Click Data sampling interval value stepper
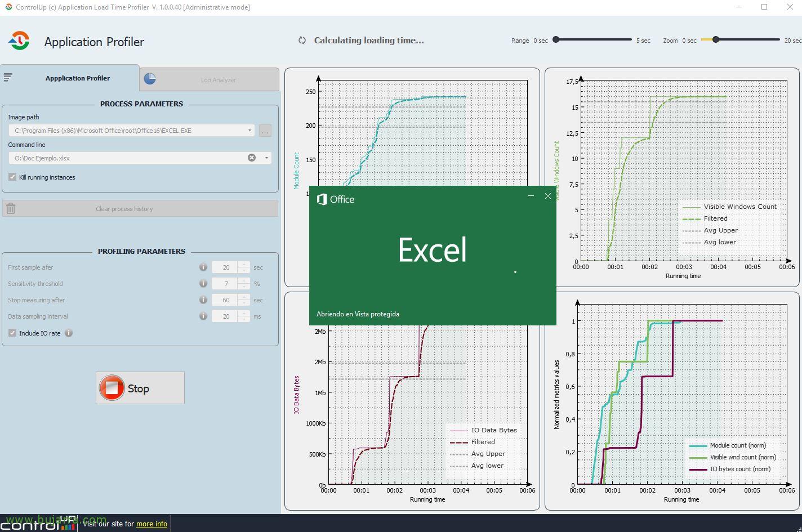Viewport: 802px width, 532px height. tap(244, 316)
